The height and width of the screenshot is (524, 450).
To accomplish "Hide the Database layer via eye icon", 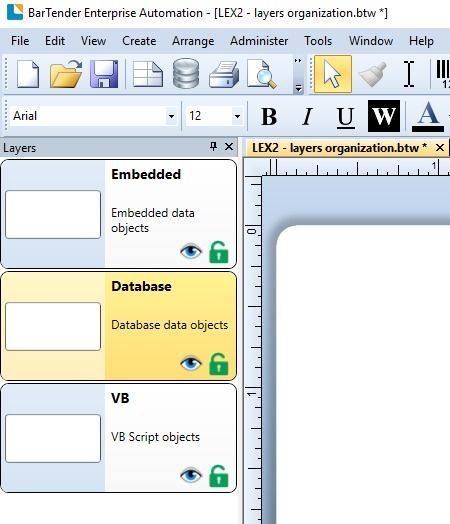I will click(191, 363).
